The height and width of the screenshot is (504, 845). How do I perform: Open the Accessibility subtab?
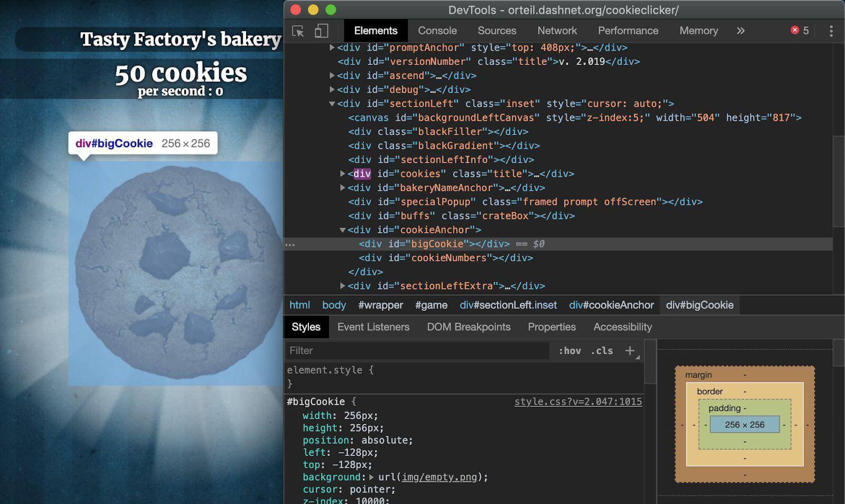(623, 327)
